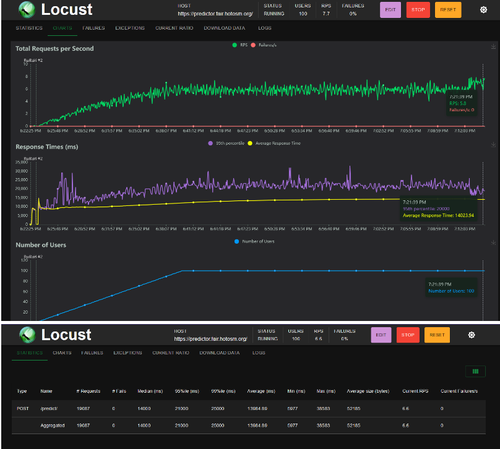Toggle Average Response Time legend entry

(274, 143)
